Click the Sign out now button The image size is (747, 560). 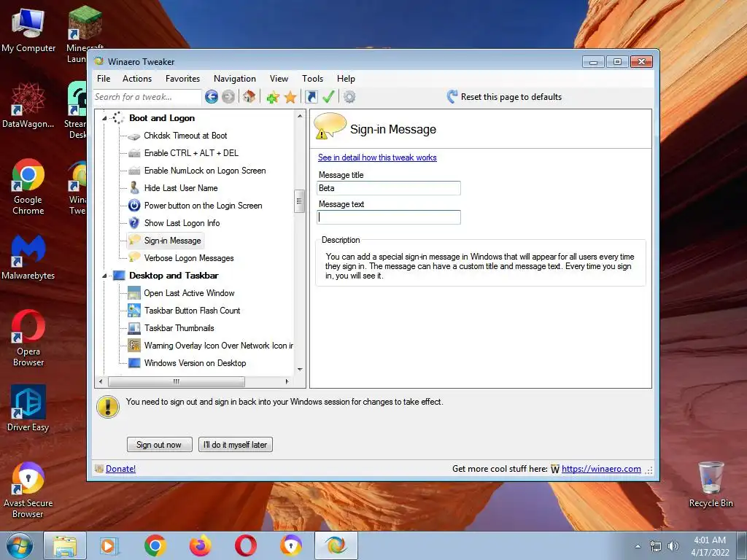coord(160,444)
